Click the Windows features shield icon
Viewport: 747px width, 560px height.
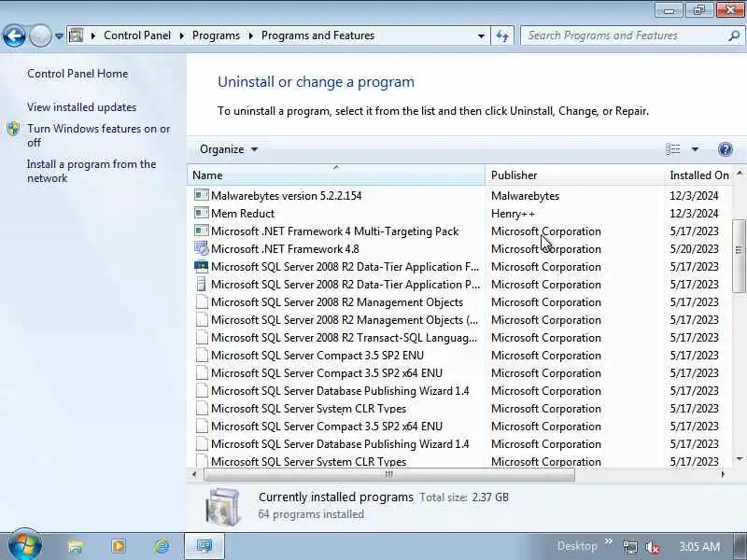point(13,129)
